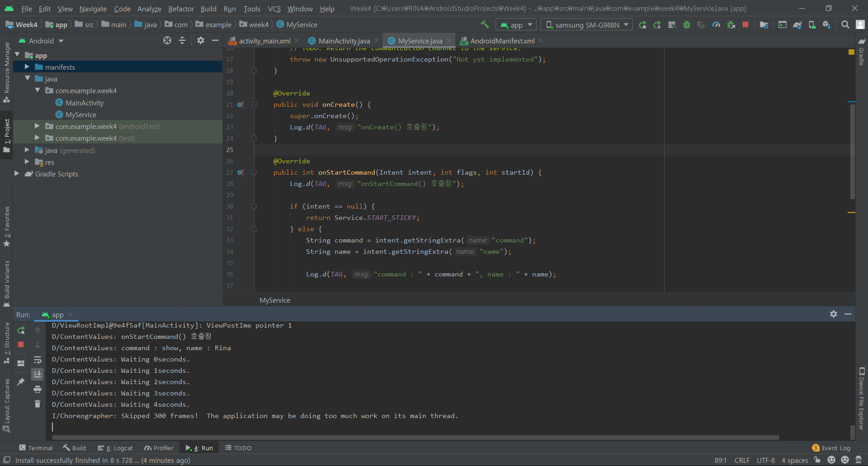868x466 pixels.
Task: Hide the Project panel with minus icon
Action: [215, 40]
